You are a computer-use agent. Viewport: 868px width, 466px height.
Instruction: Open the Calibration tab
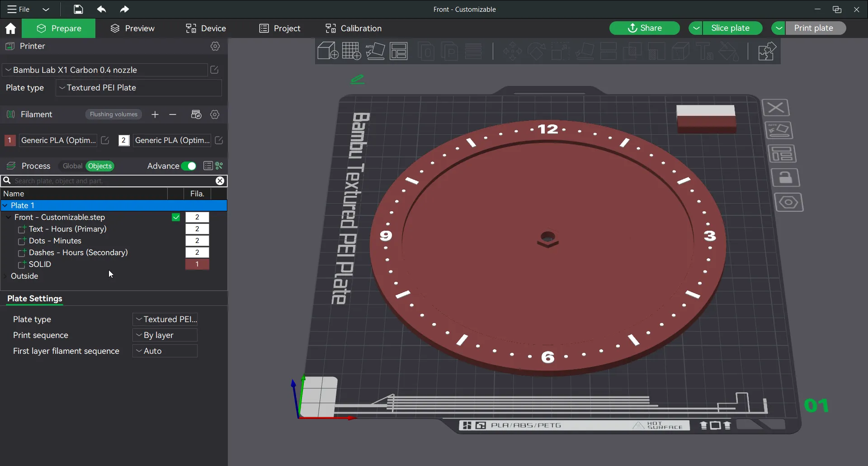[x=354, y=28]
